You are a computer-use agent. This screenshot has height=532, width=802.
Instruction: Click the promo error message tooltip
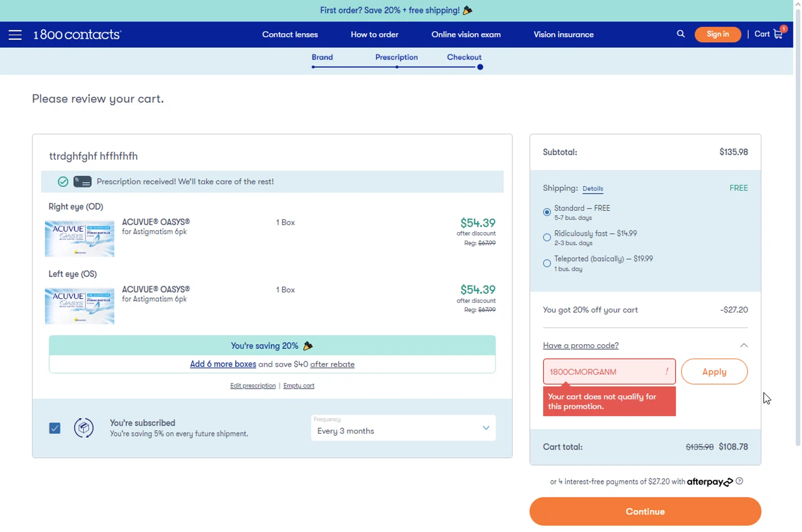(610, 402)
